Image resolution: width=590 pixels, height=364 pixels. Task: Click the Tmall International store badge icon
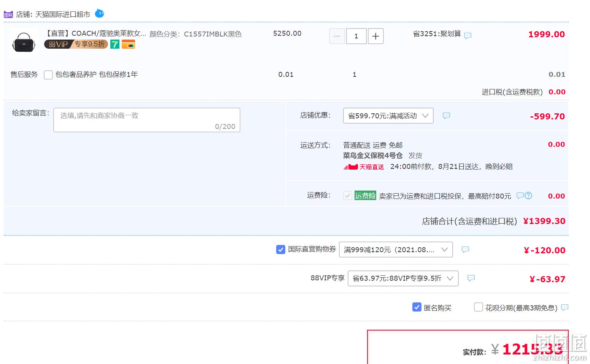pyautogui.click(x=8, y=14)
